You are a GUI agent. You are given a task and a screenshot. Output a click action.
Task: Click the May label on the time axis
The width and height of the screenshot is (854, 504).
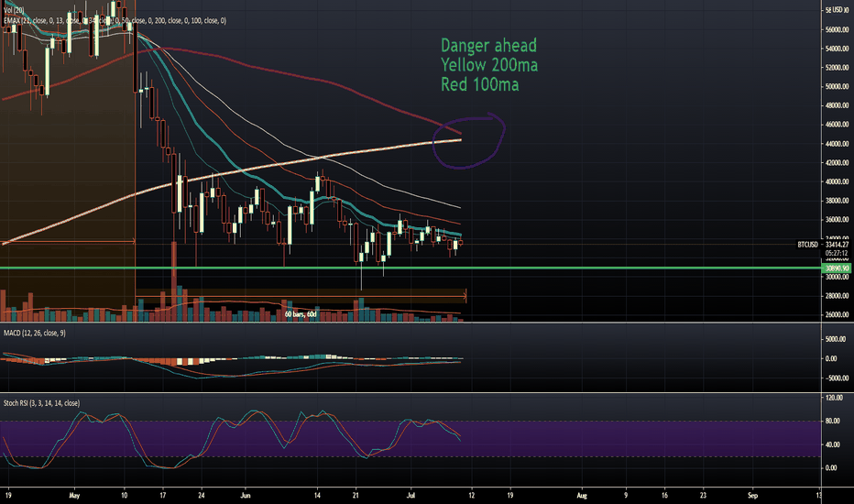tap(74, 495)
